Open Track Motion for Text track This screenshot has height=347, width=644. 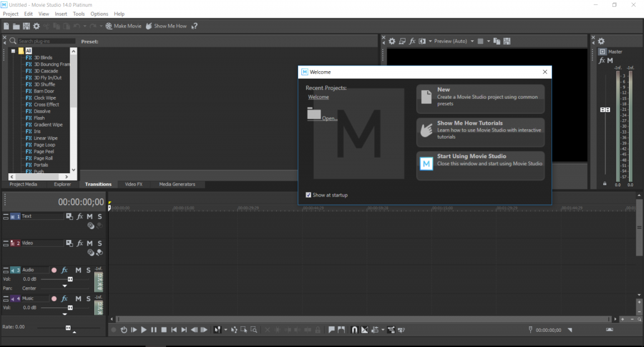[x=69, y=216]
